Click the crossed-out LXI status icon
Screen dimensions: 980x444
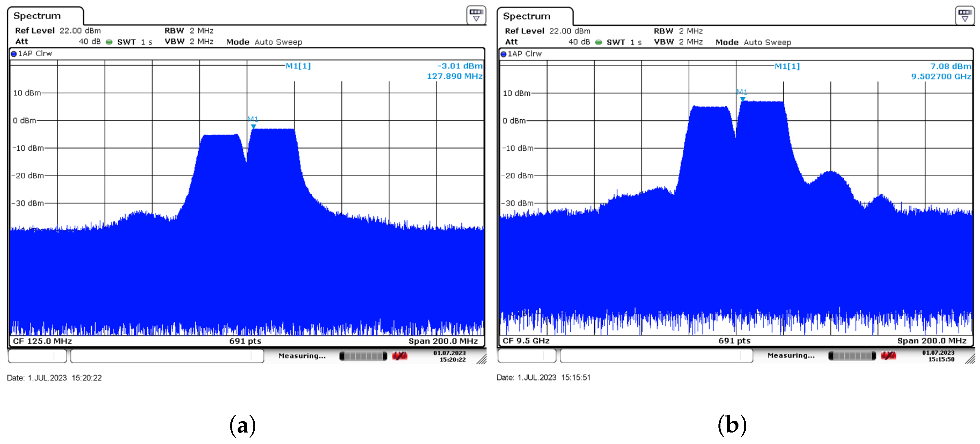coord(400,356)
